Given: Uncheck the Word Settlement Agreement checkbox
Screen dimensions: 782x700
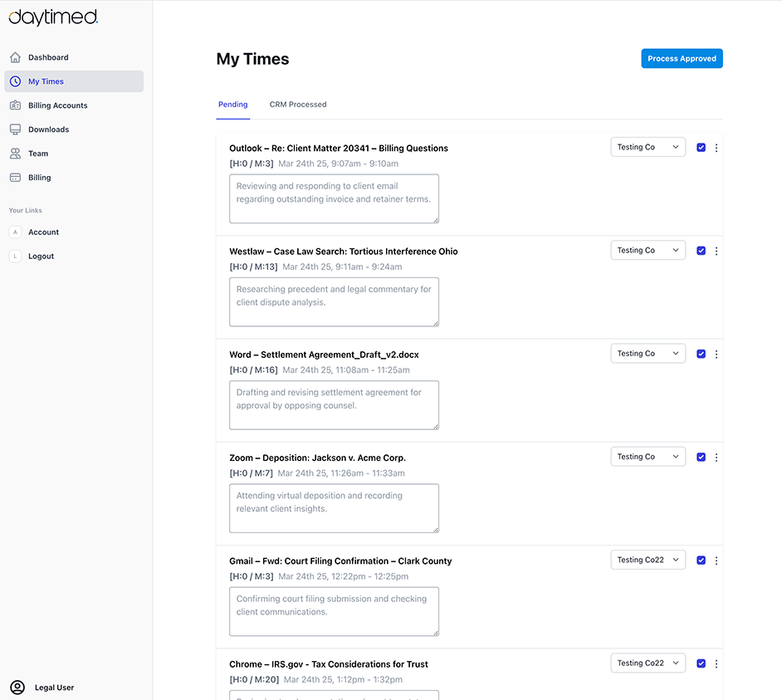Looking at the screenshot, I should point(701,355).
